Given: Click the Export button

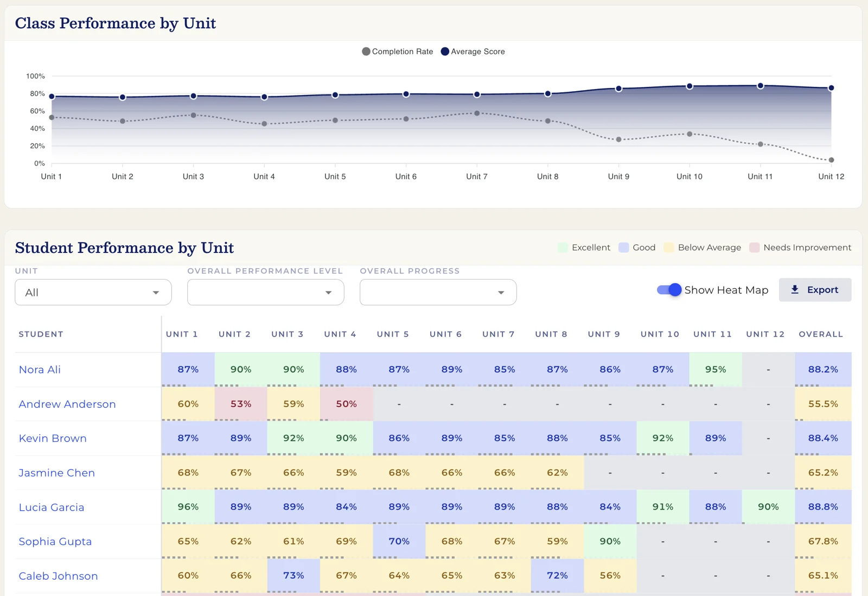Looking at the screenshot, I should [x=815, y=290].
